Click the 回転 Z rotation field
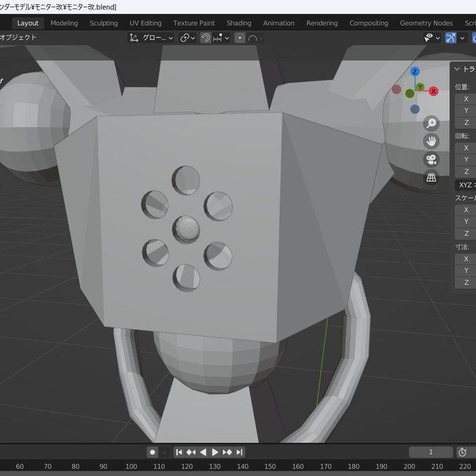 (x=465, y=171)
